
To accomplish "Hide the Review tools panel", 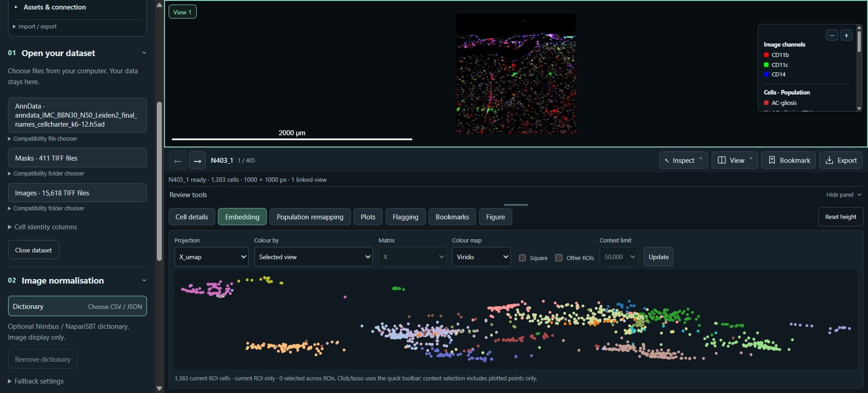I will [844, 195].
